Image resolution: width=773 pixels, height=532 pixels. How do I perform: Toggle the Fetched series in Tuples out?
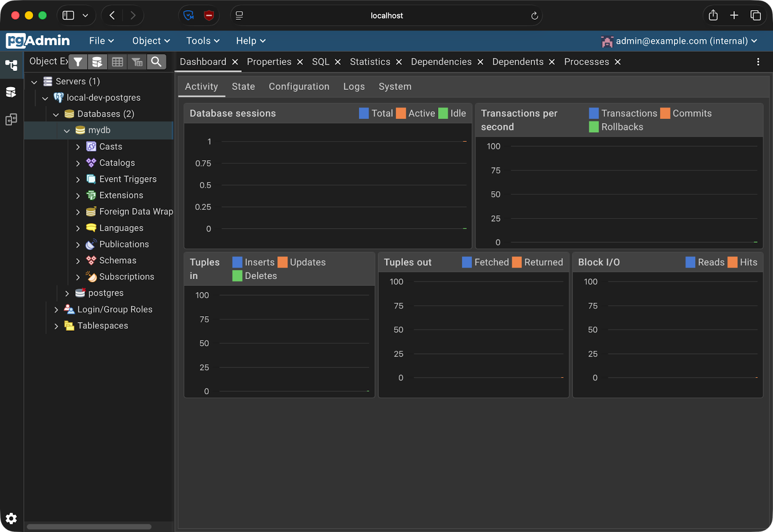click(486, 262)
